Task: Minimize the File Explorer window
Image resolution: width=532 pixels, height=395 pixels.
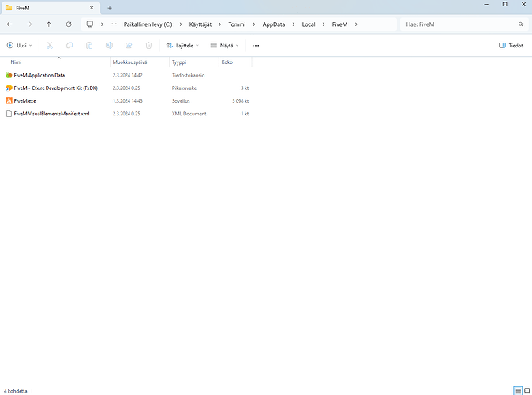Action: pyautogui.click(x=486, y=5)
